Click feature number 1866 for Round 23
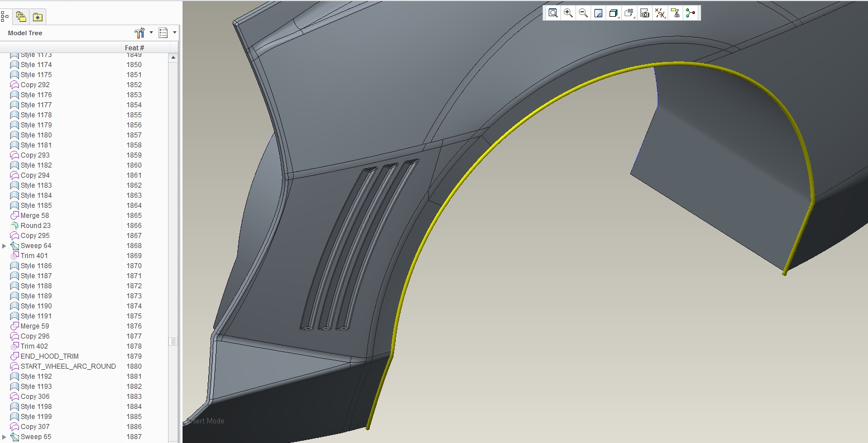The image size is (868, 443). (x=134, y=226)
